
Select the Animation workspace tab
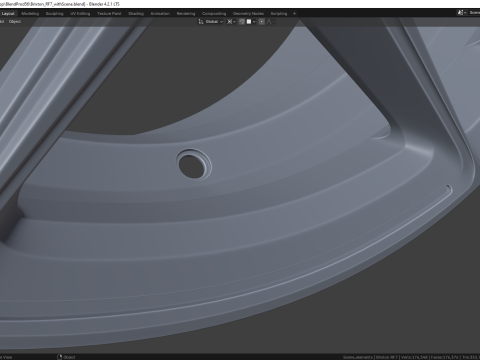click(x=160, y=14)
